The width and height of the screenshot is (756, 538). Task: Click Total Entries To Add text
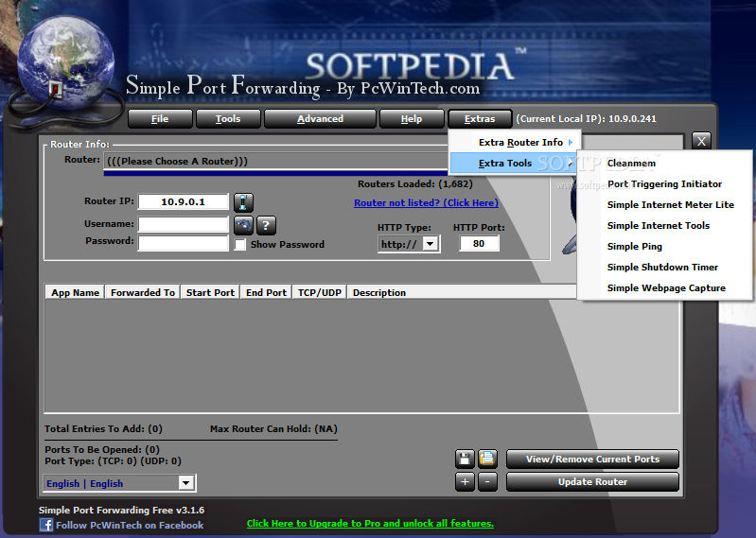(x=103, y=428)
